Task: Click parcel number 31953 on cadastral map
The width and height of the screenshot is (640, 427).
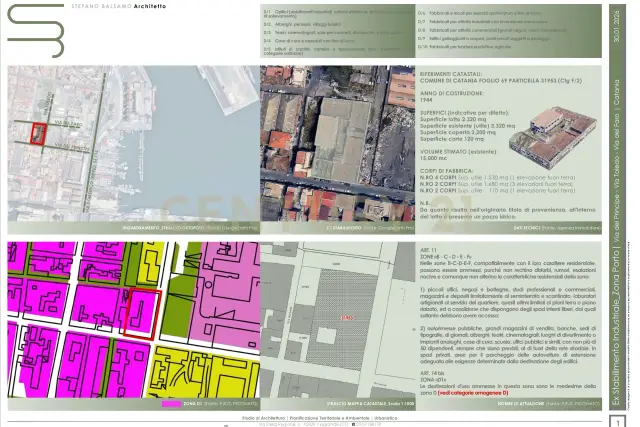Action: click(347, 317)
